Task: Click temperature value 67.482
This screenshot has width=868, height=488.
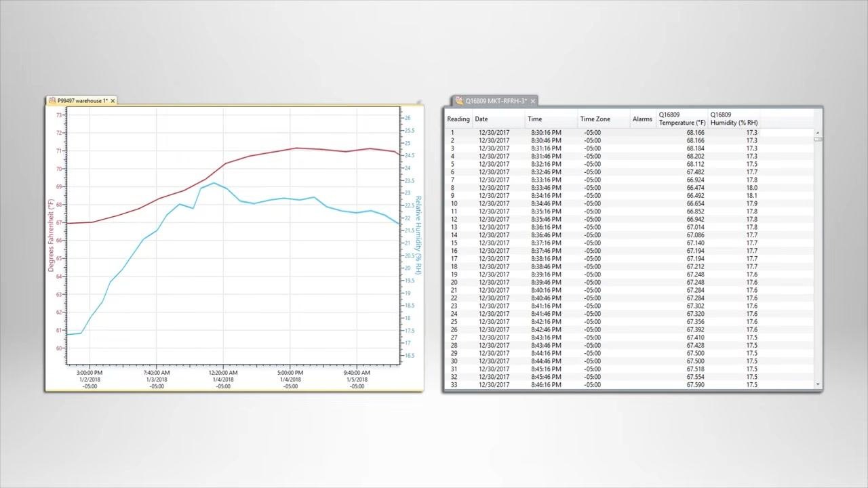Action: click(x=695, y=172)
